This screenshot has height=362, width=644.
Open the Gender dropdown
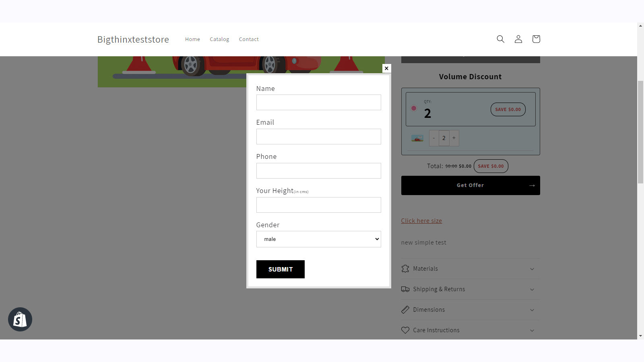click(318, 239)
